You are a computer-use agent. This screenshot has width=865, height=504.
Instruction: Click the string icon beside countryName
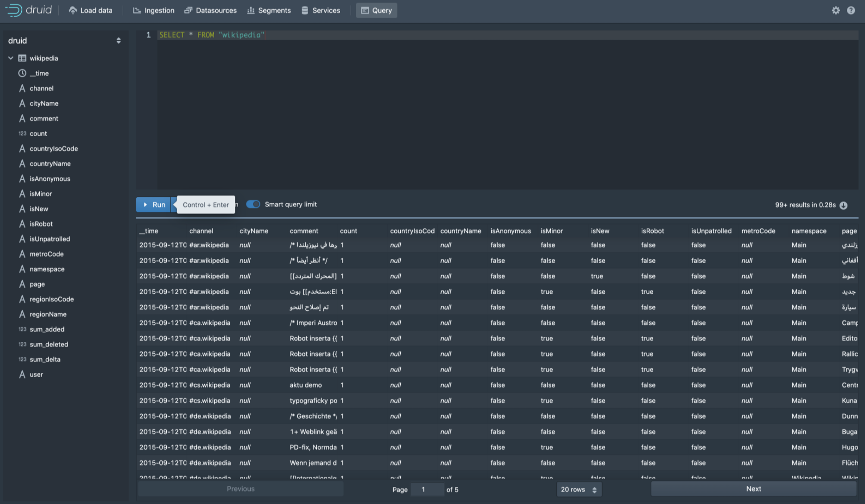(x=22, y=164)
